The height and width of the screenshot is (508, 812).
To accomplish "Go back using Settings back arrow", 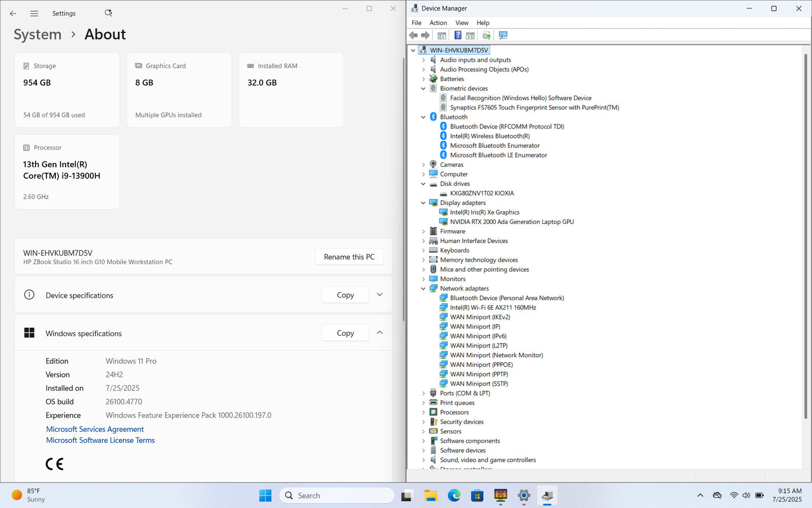I will [13, 14].
